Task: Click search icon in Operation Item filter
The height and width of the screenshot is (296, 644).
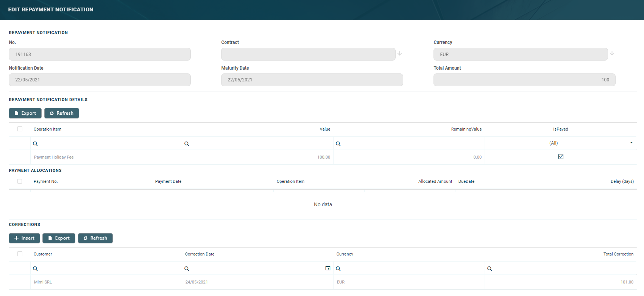Action: click(x=35, y=144)
